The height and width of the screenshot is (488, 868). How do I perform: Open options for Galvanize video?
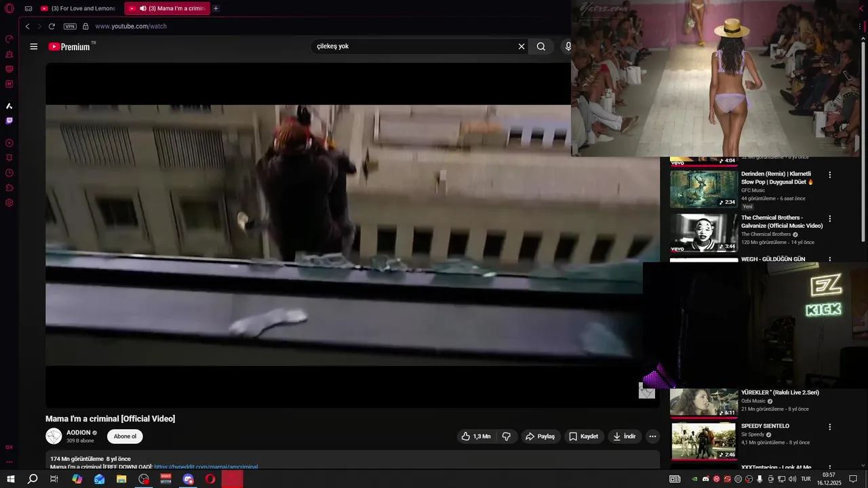(x=829, y=219)
